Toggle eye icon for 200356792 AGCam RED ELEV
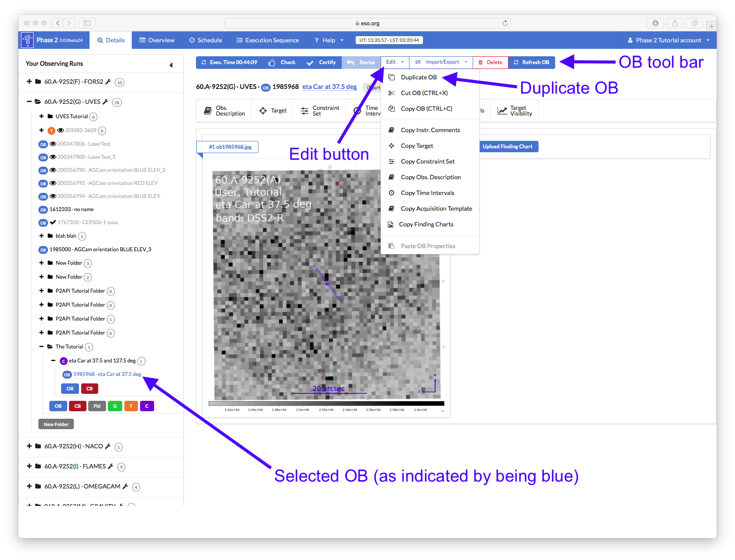735x560 pixels. [x=53, y=183]
